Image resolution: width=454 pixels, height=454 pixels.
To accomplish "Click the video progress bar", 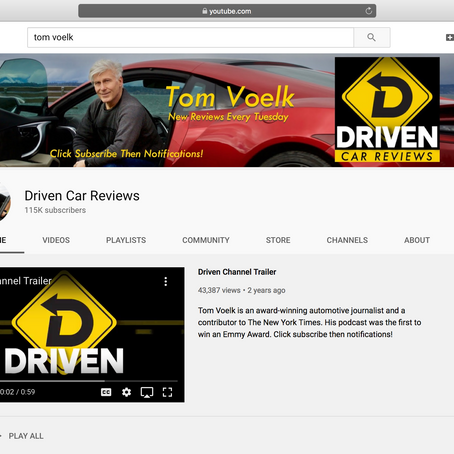I will [88, 381].
